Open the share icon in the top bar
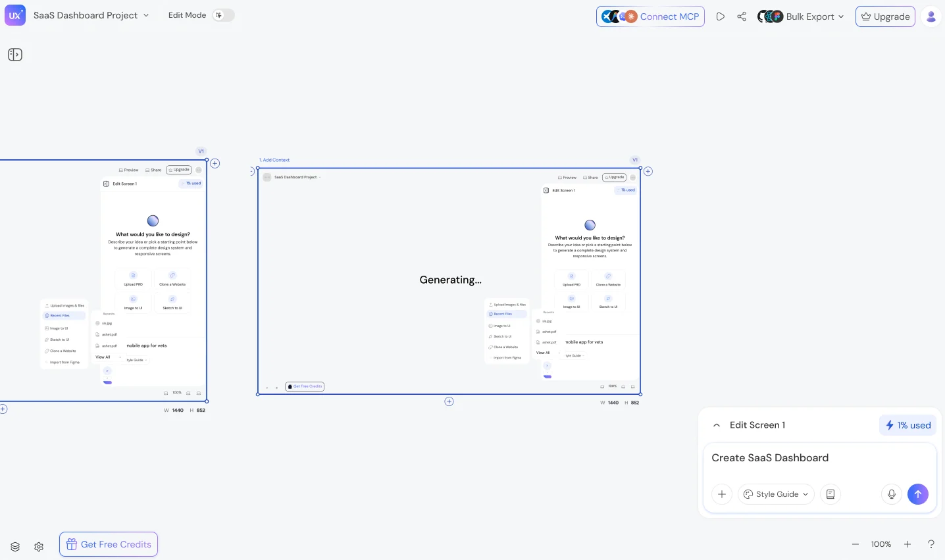 point(742,16)
